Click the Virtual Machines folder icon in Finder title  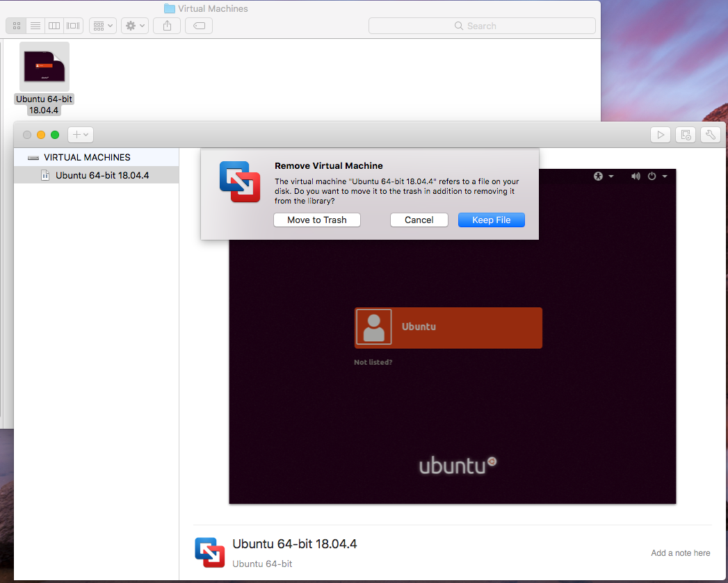pos(170,8)
